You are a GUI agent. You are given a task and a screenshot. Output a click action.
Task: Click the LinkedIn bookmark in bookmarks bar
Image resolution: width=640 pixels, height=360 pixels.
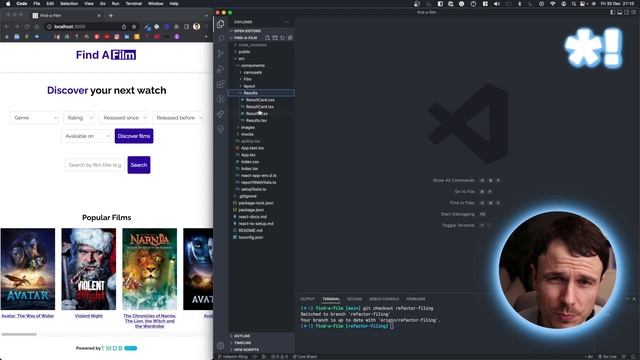pos(127,37)
